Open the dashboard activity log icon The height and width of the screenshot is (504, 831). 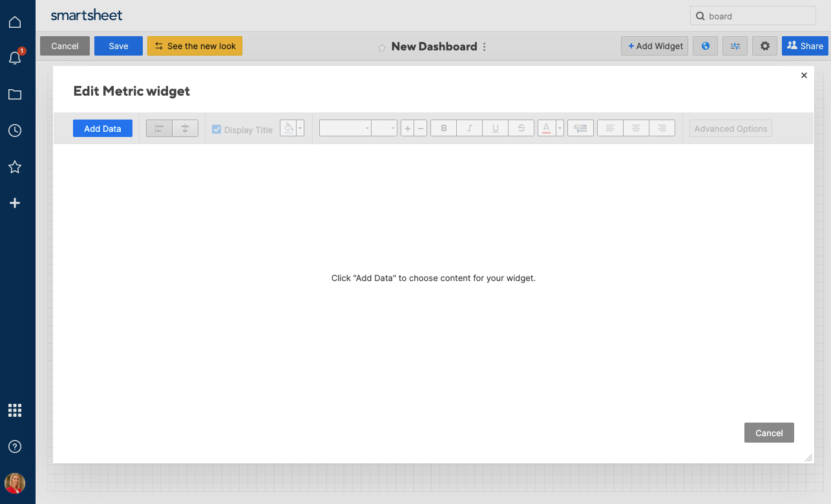(x=735, y=46)
